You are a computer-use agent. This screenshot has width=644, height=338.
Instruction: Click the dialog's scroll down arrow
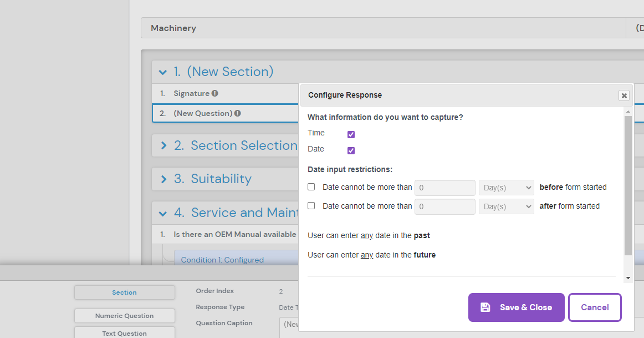(x=628, y=278)
